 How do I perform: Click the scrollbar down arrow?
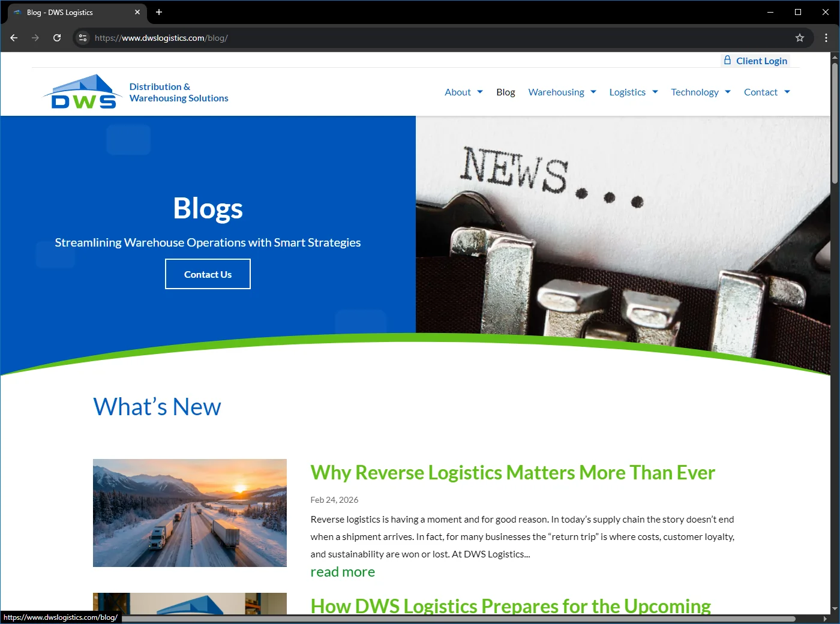click(x=835, y=609)
